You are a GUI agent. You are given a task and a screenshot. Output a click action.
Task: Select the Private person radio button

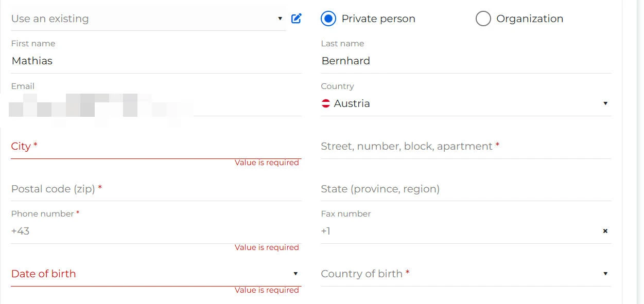click(328, 19)
